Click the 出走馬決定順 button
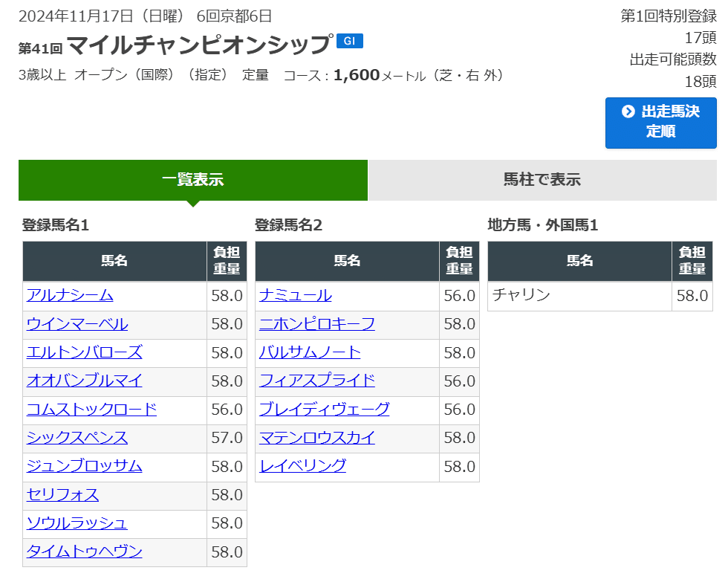The image size is (728, 582). pos(660,123)
